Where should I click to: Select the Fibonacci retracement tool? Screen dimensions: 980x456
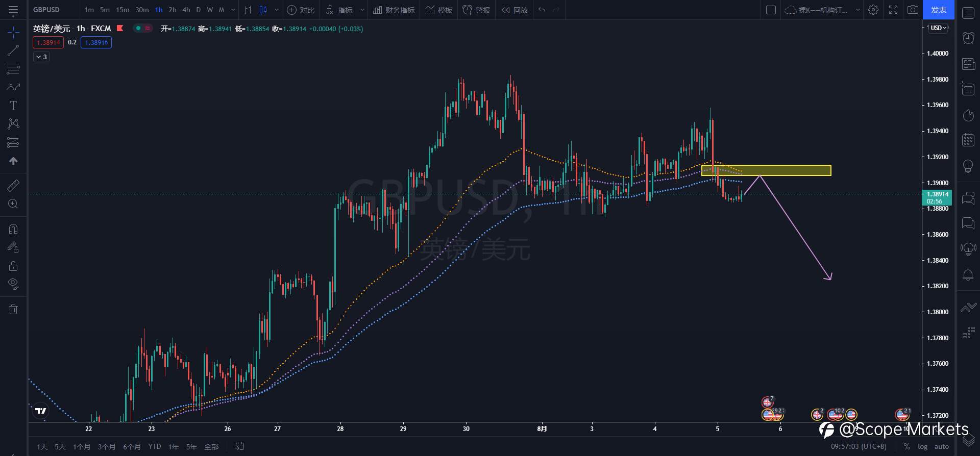click(x=13, y=68)
